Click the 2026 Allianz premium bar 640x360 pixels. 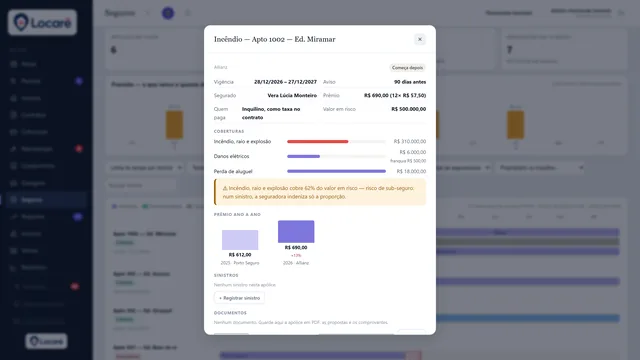click(x=296, y=231)
